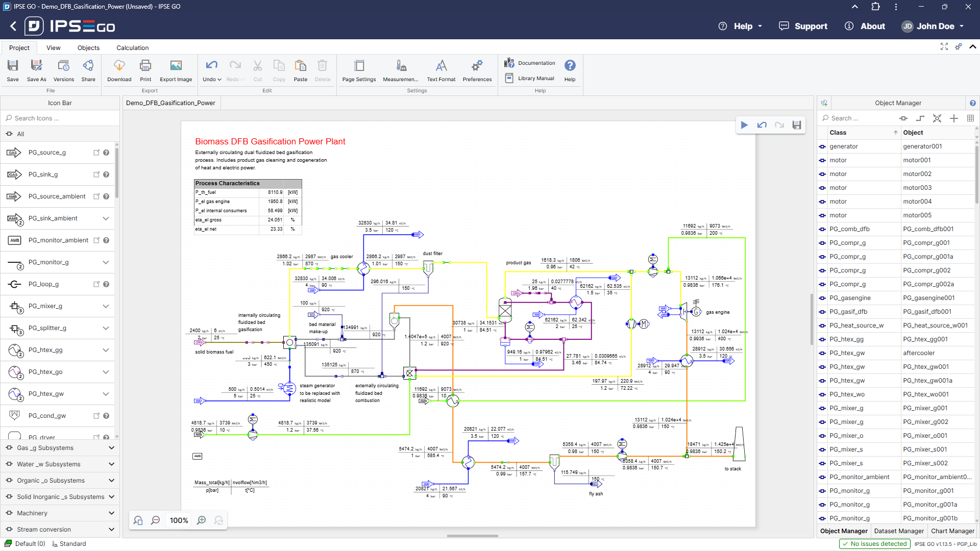The width and height of the screenshot is (980, 551).
Task: Open the Library Manual link
Action: point(535,79)
